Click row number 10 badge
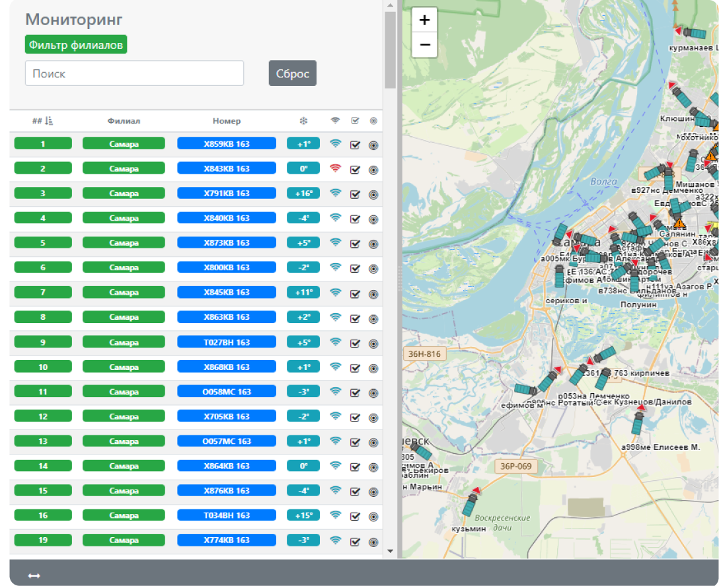 [43, 367]
